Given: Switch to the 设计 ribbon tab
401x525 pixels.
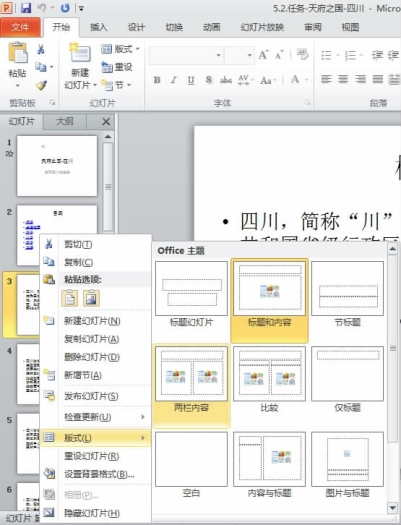Looking at the screenshot, I should coord(136,27).
